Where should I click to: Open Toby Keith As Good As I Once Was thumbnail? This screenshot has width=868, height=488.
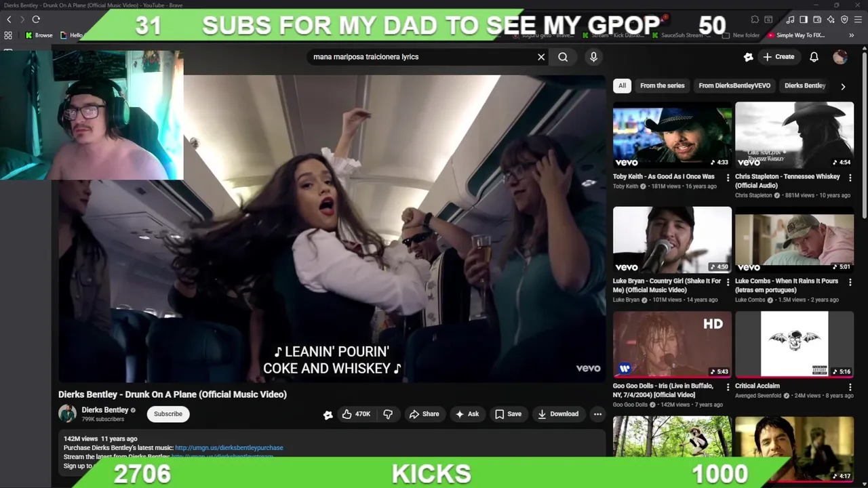click(672, 135)
